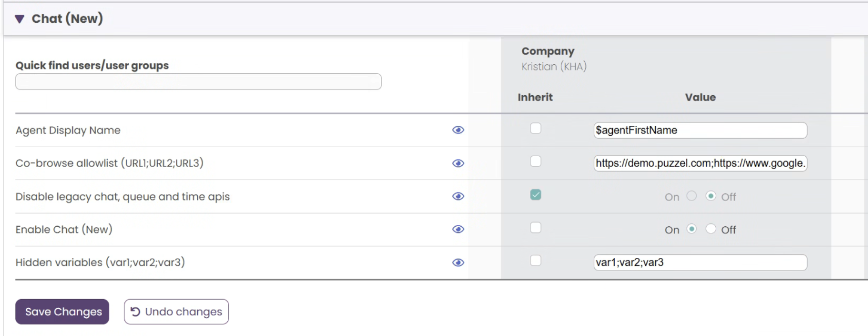Focus the Quick find users search field
868x336 pixels.
(198, 82)
